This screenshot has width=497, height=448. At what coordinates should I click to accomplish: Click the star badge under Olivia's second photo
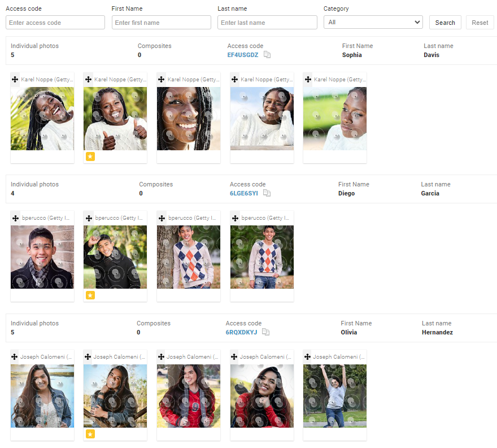90,434
